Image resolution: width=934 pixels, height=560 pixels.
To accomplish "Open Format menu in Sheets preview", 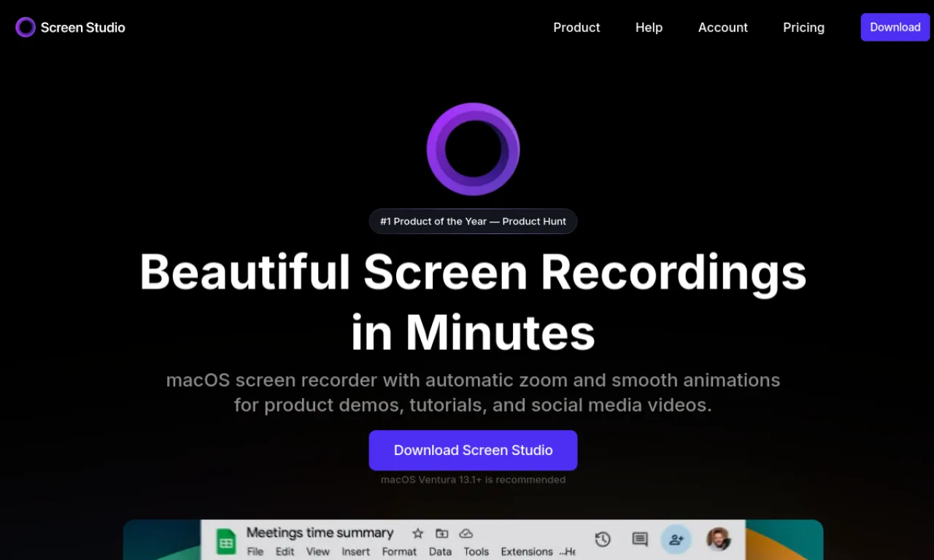I will pyautogui.click(x=399, y=552).
